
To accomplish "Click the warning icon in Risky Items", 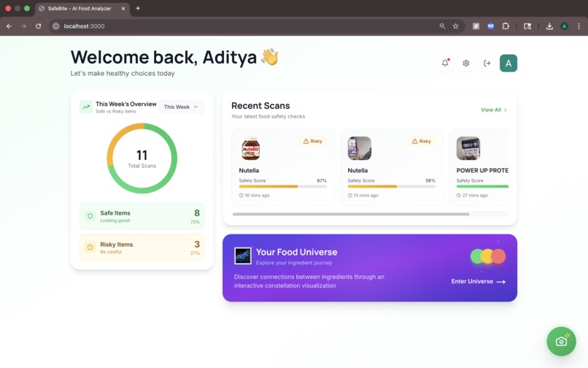I will pos(90,247).
